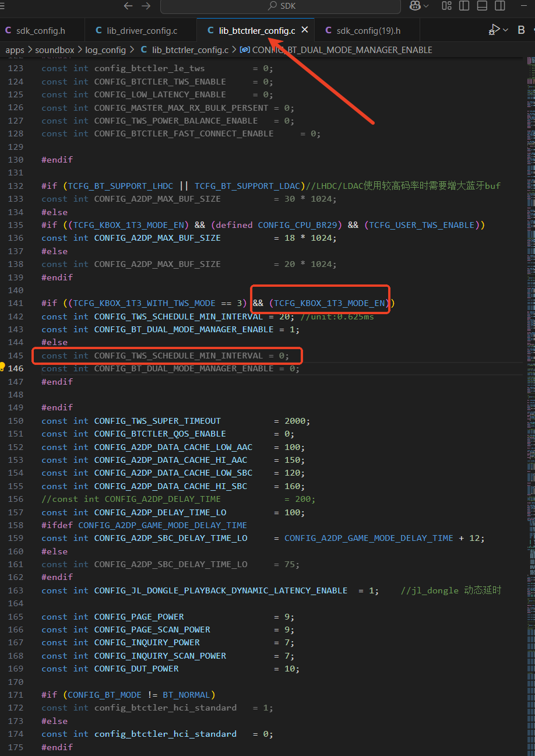Click CONFIG_BTCTLER_QOS_ENABLE on line 151
535x756 pixels.
(x=160, y=434)
